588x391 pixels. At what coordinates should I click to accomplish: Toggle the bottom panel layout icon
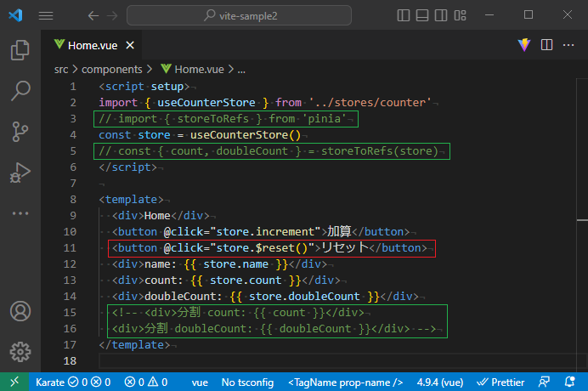[x=422, y=15]
